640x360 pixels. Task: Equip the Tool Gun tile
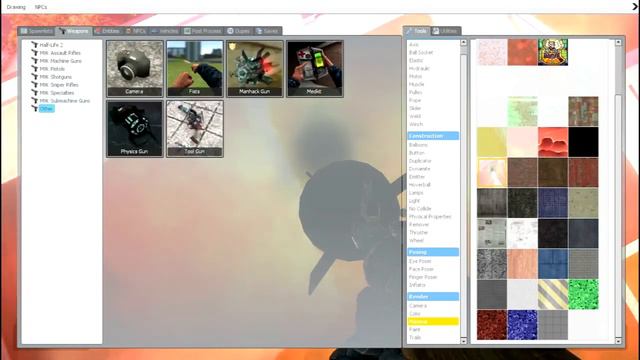coord(195,129)
